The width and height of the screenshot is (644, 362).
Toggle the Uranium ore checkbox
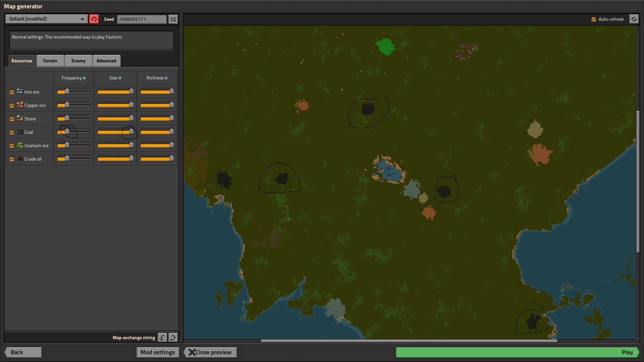tap(12, 145)
